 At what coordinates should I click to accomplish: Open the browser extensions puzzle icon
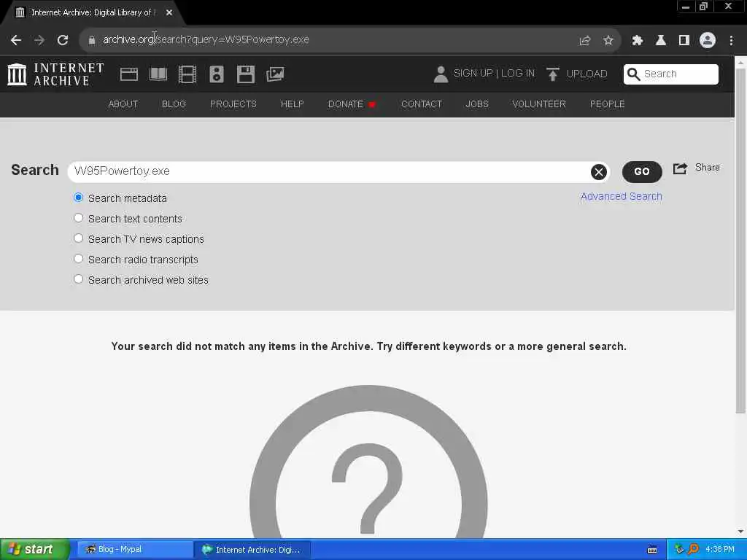638,40
